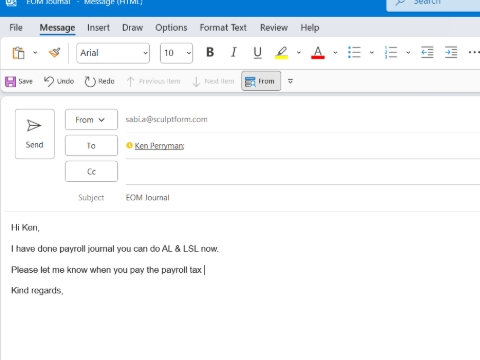Click the "Kind regards," line
The width and height of the screenshot is (480, 360).
point(37,290)
